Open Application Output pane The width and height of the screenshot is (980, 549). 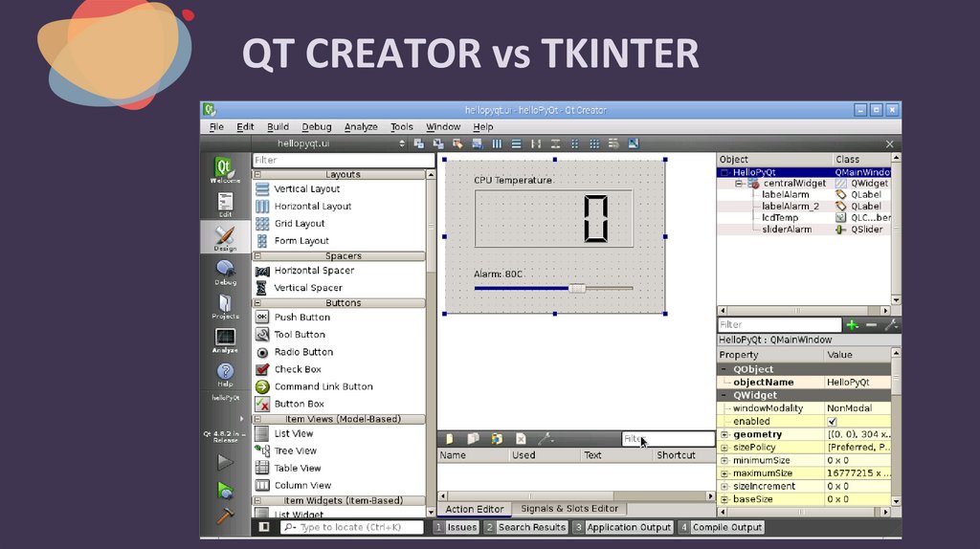point(623,527)
